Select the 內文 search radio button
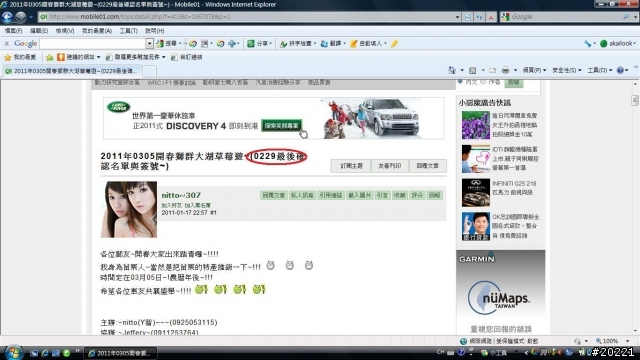The image size is (640, 360). click(x=460, y=82)
